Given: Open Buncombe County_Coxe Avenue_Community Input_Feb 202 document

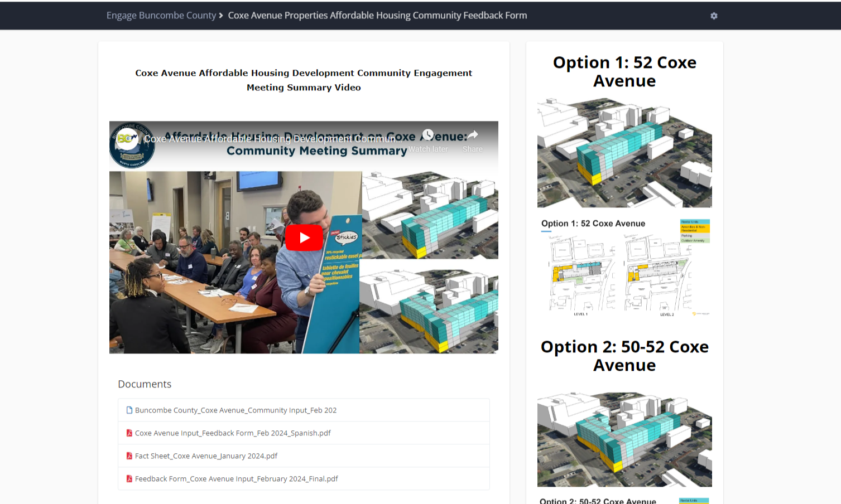Looking at the screenshot, I should (x=236, y=410).
